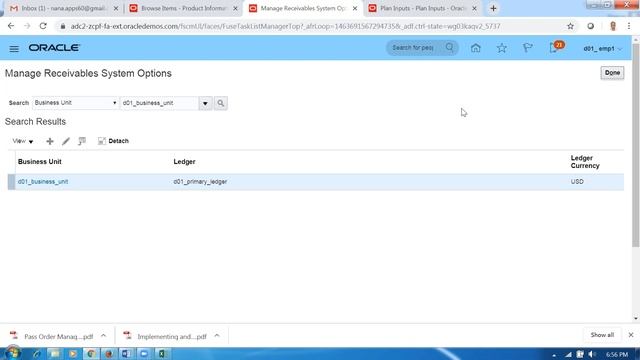Click the Oracle logo
The width and height of the screenshot is (640, 360).
pyautogui.click(x=54, y=48)
